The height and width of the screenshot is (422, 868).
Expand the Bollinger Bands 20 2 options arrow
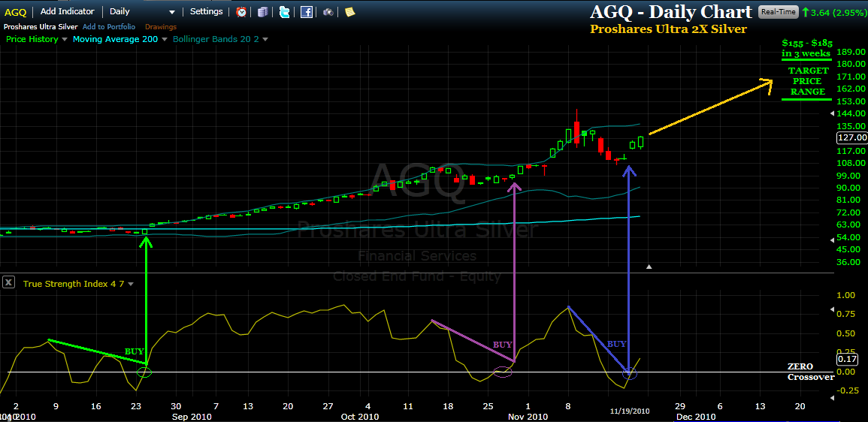click(265, 39)
